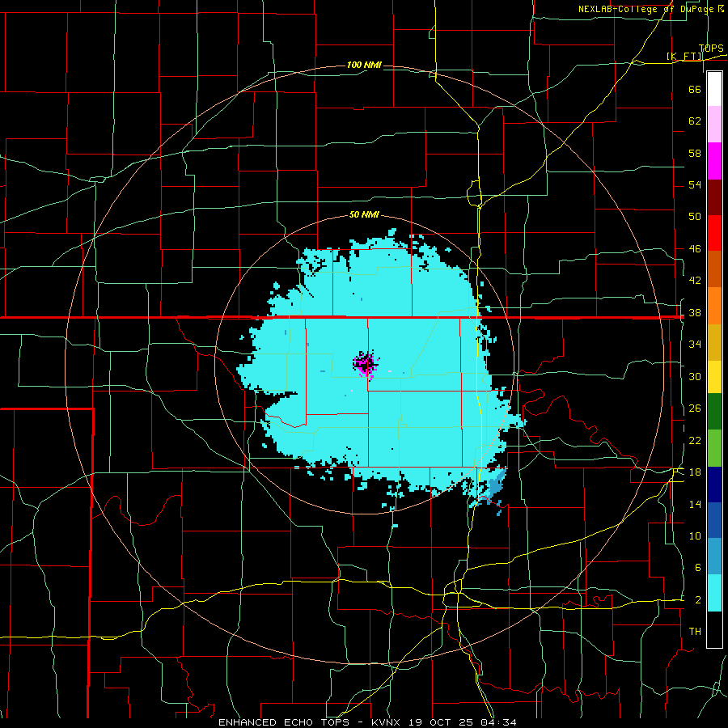Click the dark green scale swatch
This screenshot has width=728, height=728.
[714, 412]
